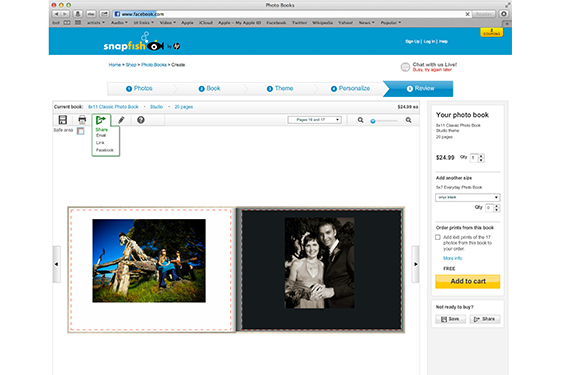Select the right page wedding photo

pyautogui.click(x=319, y=263)
